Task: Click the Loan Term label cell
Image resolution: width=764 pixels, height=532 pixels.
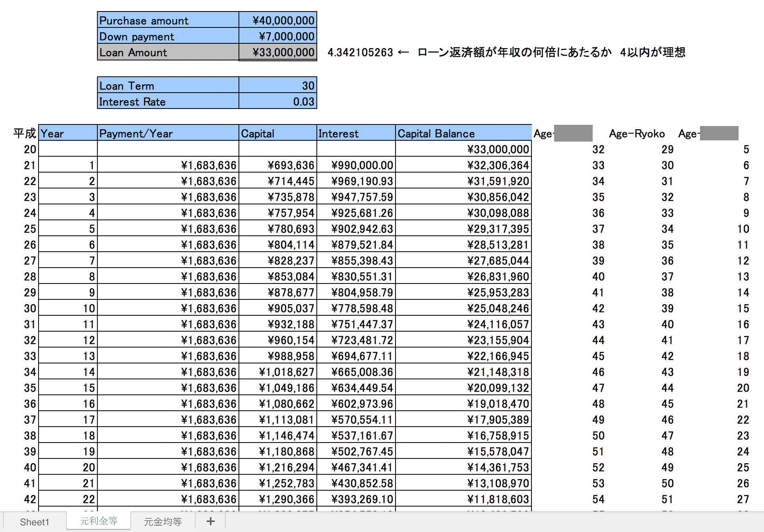Action: coord(168,85)
